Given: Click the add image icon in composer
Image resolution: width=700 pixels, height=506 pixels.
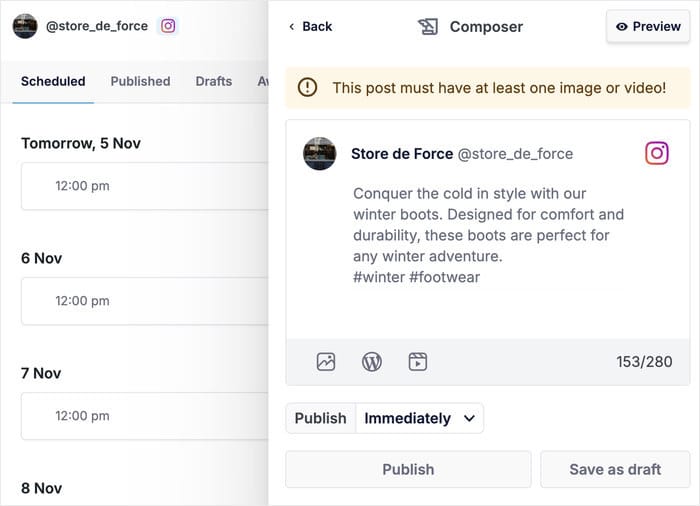Looking at the screenshot, I should click(x=326, y=362).
